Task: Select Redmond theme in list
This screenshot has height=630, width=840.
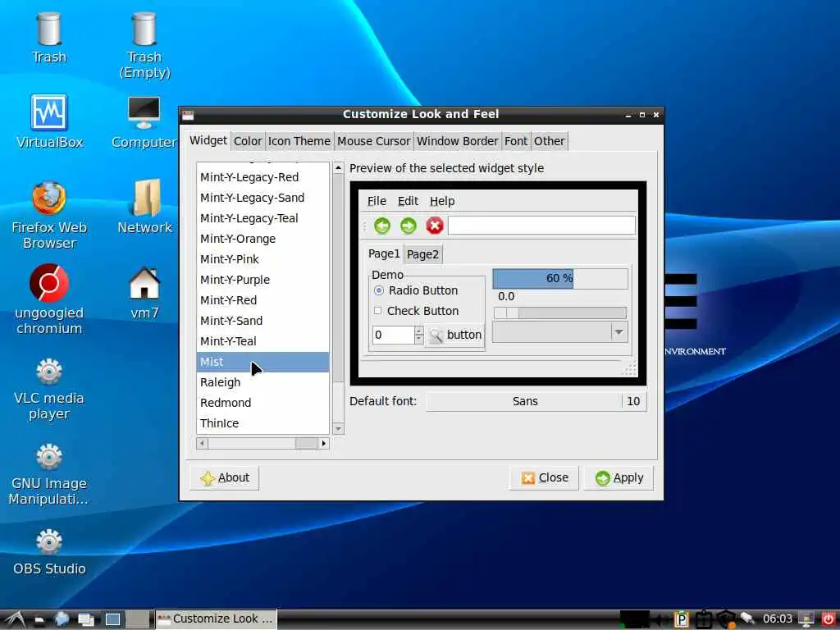Action: (x=263, y=403)
